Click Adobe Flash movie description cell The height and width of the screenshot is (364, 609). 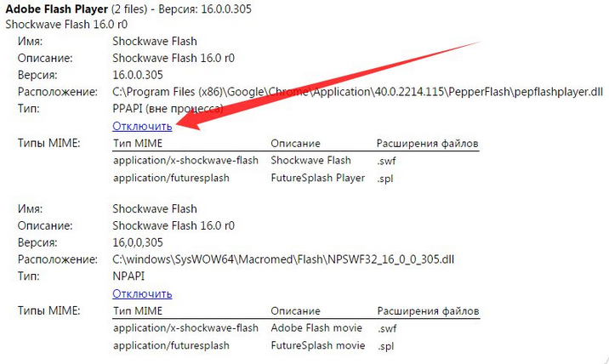pyautogui.click(x=316, y=328)
